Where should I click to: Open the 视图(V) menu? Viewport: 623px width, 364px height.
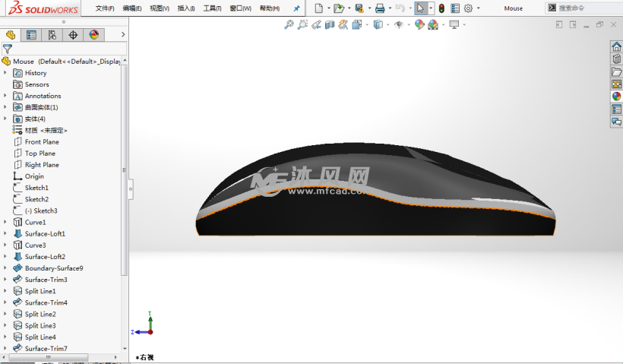pos(160,8)
